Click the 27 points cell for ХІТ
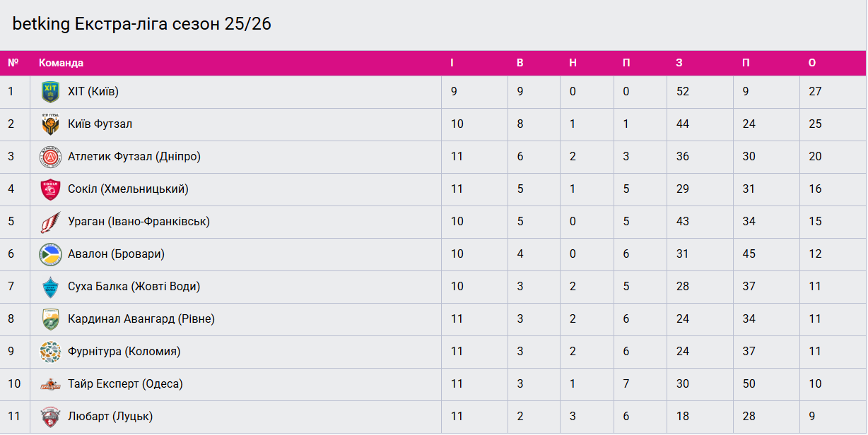The image size is (868, 435). coord(815,92)
